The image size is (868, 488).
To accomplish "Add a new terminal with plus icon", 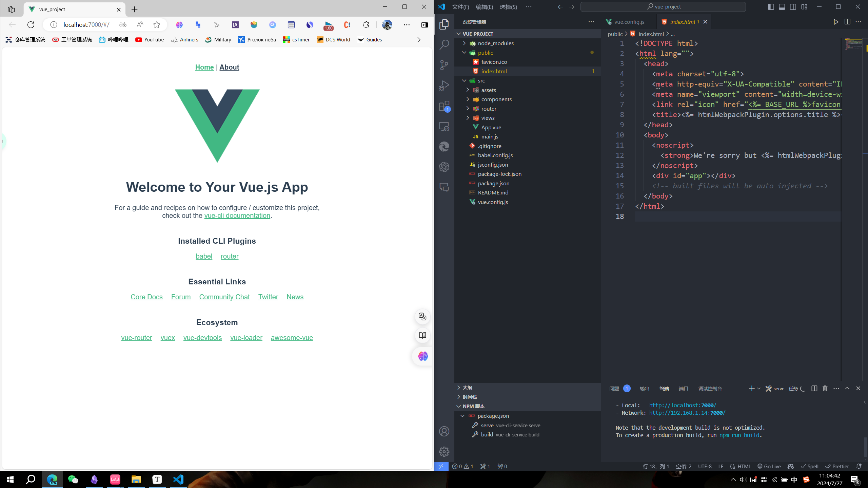I will 751,389.
